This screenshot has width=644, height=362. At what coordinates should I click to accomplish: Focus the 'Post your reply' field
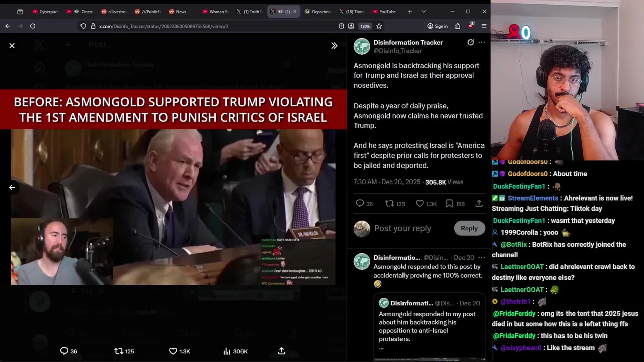click(403, 228)
